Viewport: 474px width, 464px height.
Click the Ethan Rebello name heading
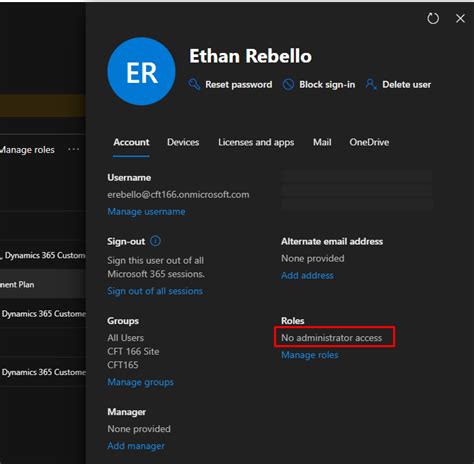pyautogui.click(x=250, y=56)
